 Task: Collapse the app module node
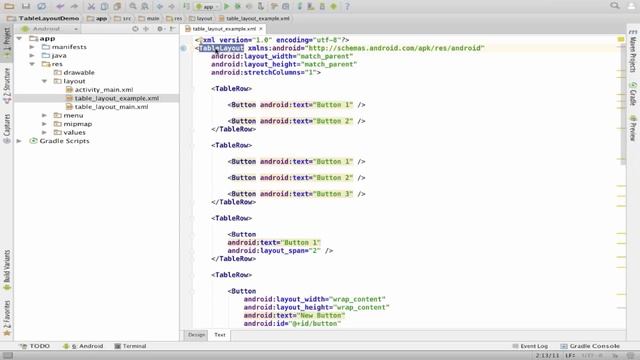click(19, 38)
